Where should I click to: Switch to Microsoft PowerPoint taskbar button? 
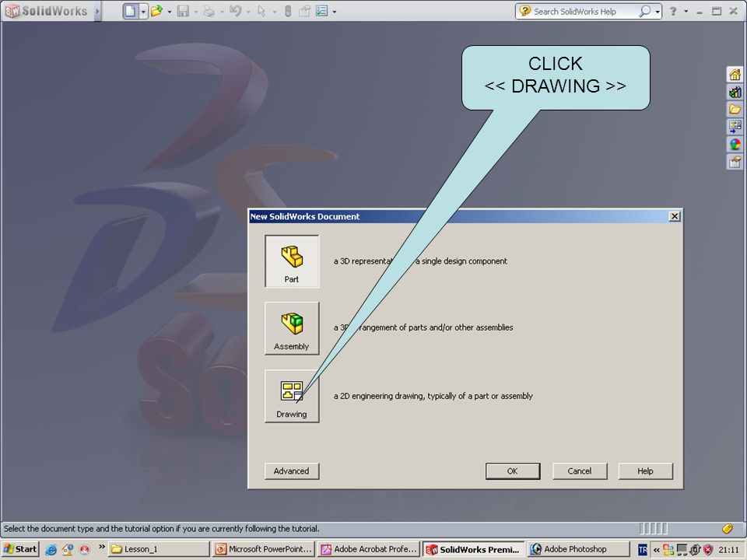point(264,549)
